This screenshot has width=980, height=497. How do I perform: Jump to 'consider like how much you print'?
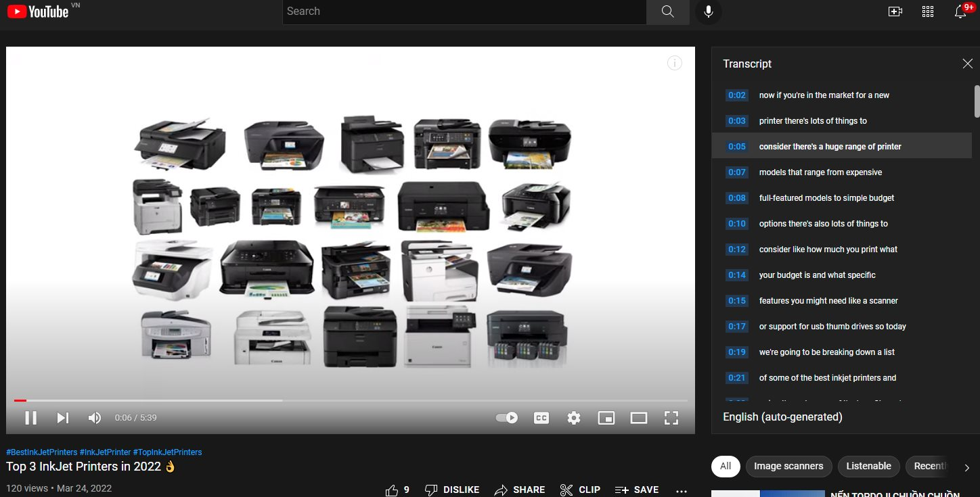pos(841,250)
